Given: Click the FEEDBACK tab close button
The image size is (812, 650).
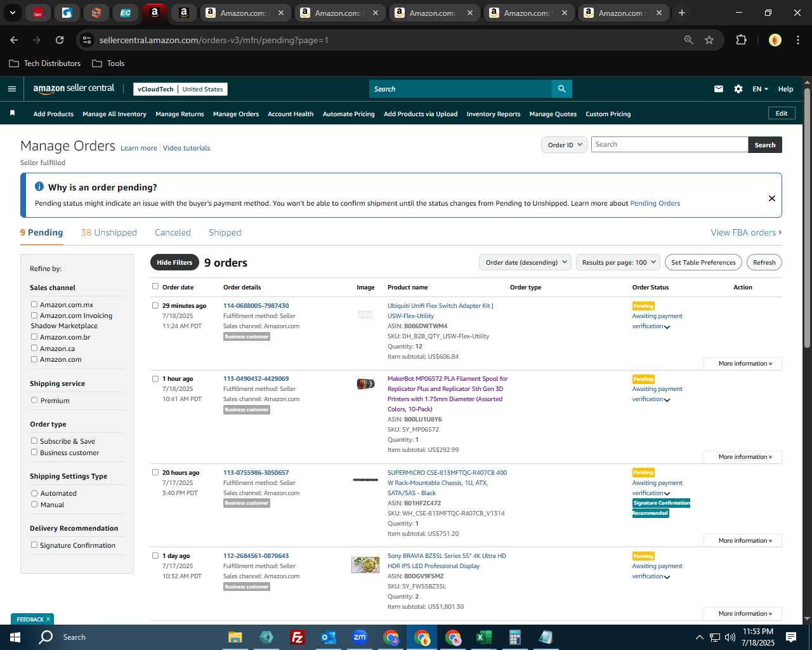Looking at the screenshot, I should point(48,619).
